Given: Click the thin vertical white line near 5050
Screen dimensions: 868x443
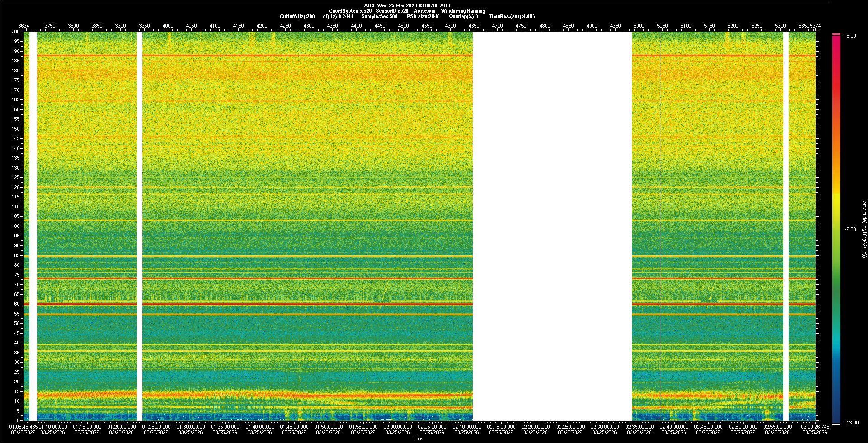Looking at the screenshot, I should [660, 226].
